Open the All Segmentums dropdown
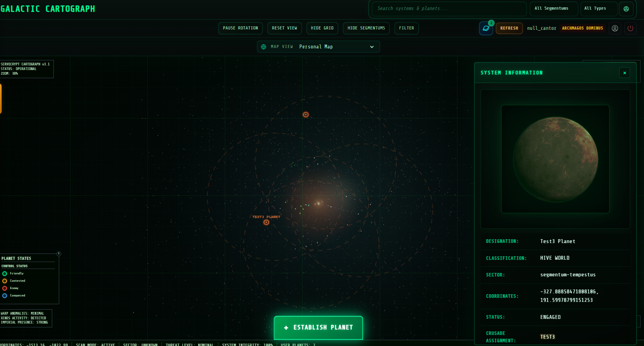Screen dimensions: 644x346 tap(554, 9)
